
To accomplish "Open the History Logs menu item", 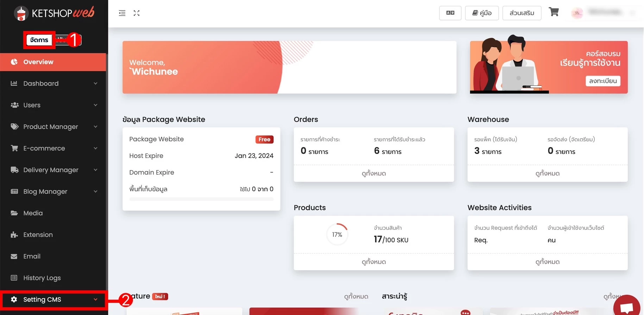I will click(42, 278).
